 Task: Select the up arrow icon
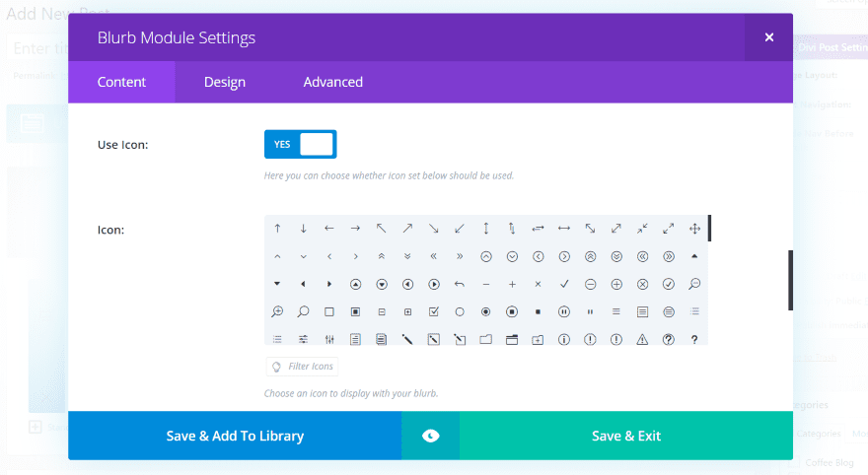(x=277, y=229)
